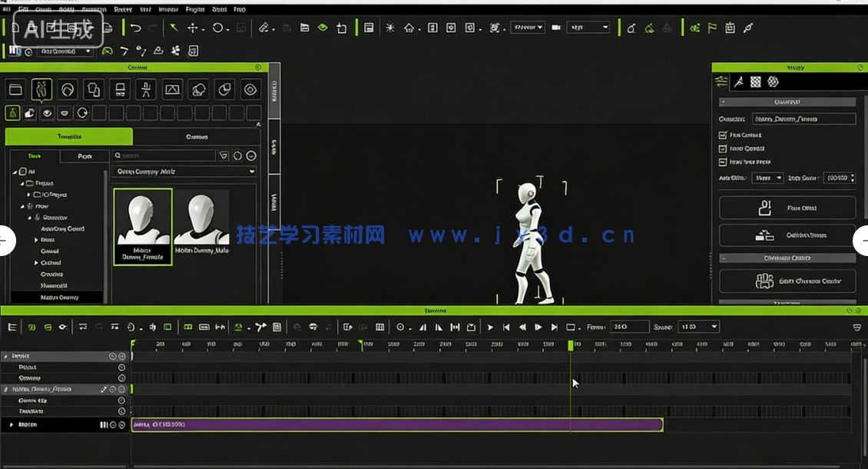The width and height of the screenshot is (868, 469).
Task: Select the arrow Selection tool in the top toolbar
Action: point(174,28)
